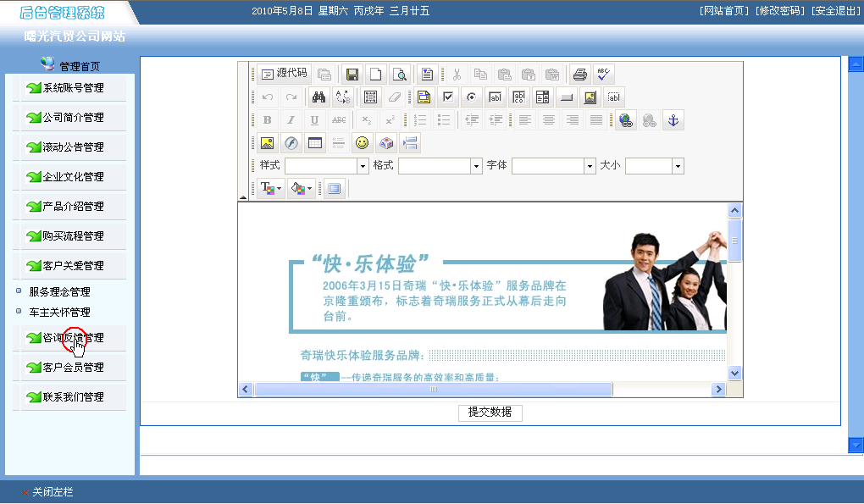Viewport: 864px width, 504px height.
Task: Open the background color picker dropdown
Action: point(302,188)
